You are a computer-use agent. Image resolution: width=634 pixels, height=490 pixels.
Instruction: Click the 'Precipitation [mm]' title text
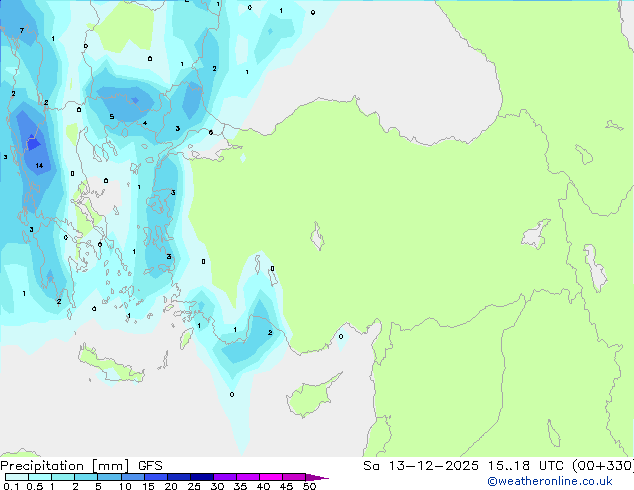point(65,466)
